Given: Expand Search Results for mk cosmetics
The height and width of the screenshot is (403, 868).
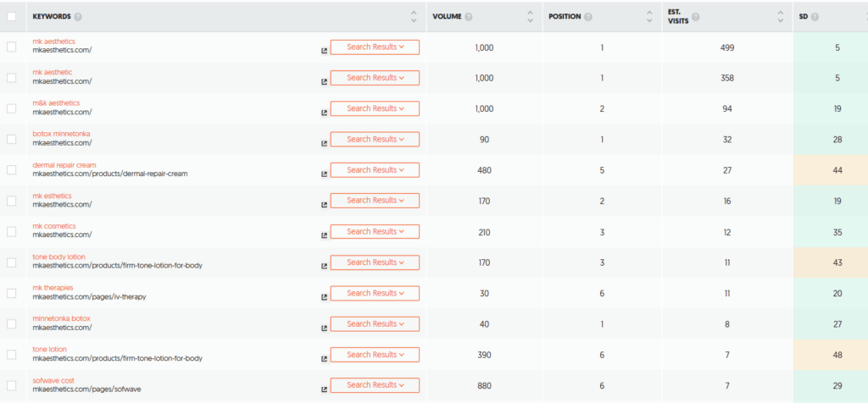Looking at the screenshot, I should 375,232.
